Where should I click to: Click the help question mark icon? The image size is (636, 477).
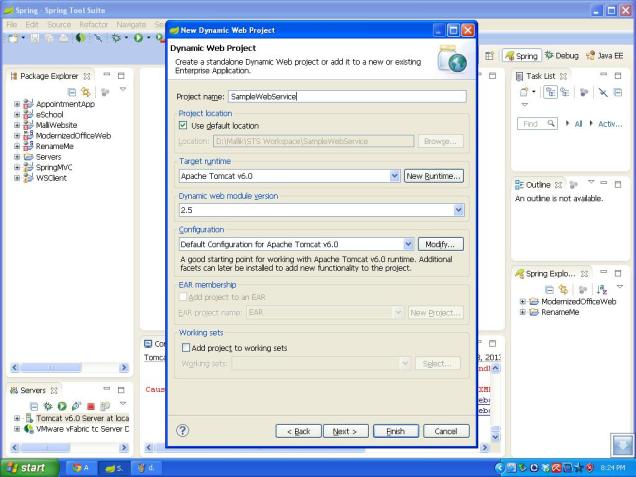[183, 430]
